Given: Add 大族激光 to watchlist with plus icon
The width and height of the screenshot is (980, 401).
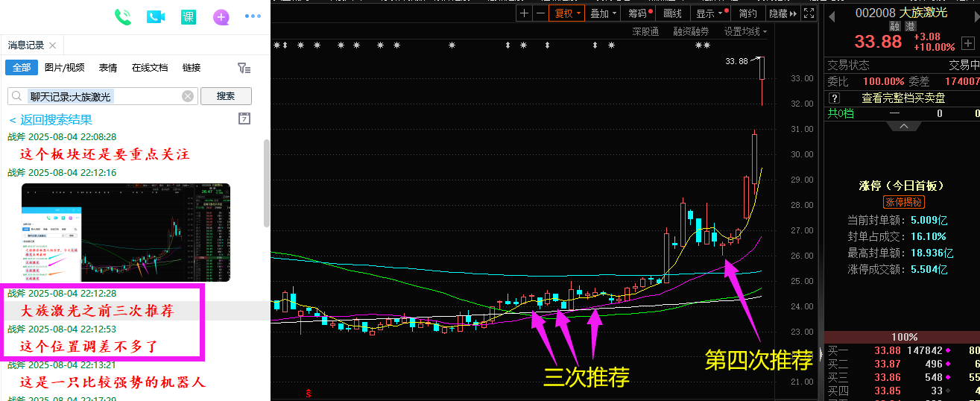Looking at the screenshot, I should (967, 42).
